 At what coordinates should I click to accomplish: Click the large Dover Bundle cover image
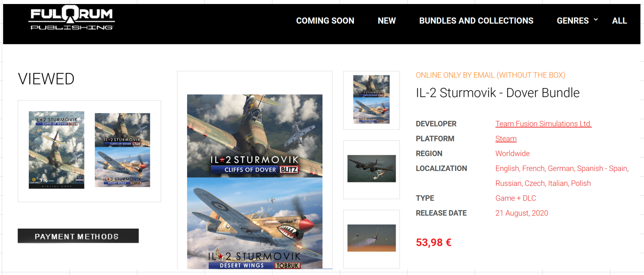[255, 182]
